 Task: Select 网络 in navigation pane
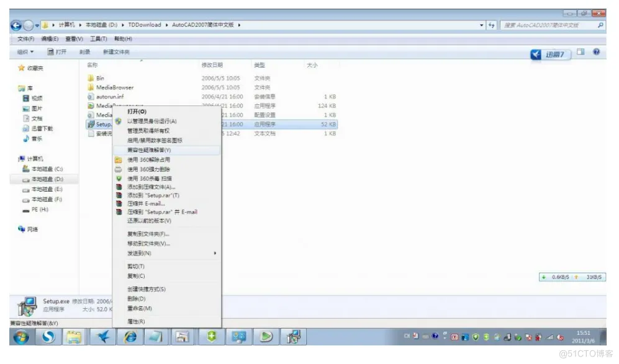coord(28,229)
